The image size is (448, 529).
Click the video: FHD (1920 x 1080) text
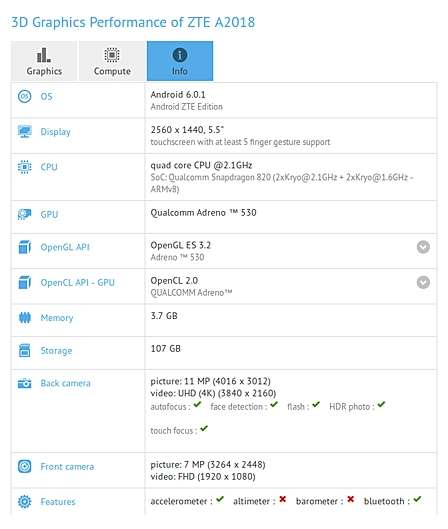click(x=203, y=476)
